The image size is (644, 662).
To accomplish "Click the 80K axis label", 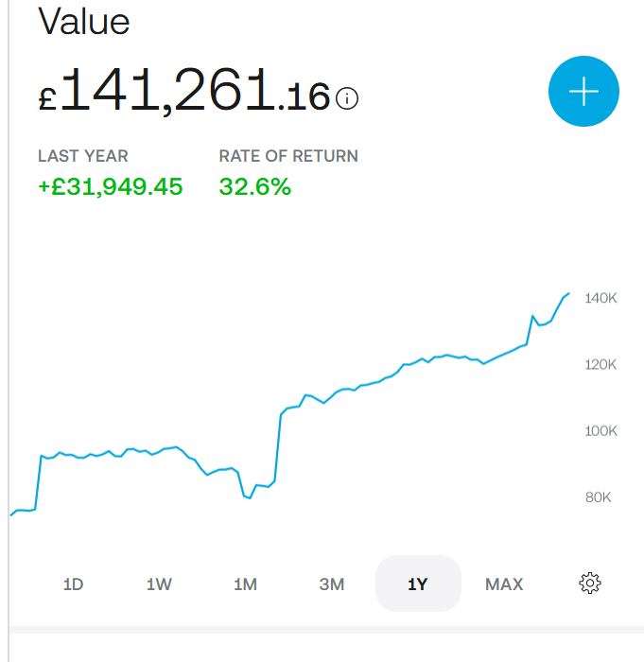I will [599, 496].
